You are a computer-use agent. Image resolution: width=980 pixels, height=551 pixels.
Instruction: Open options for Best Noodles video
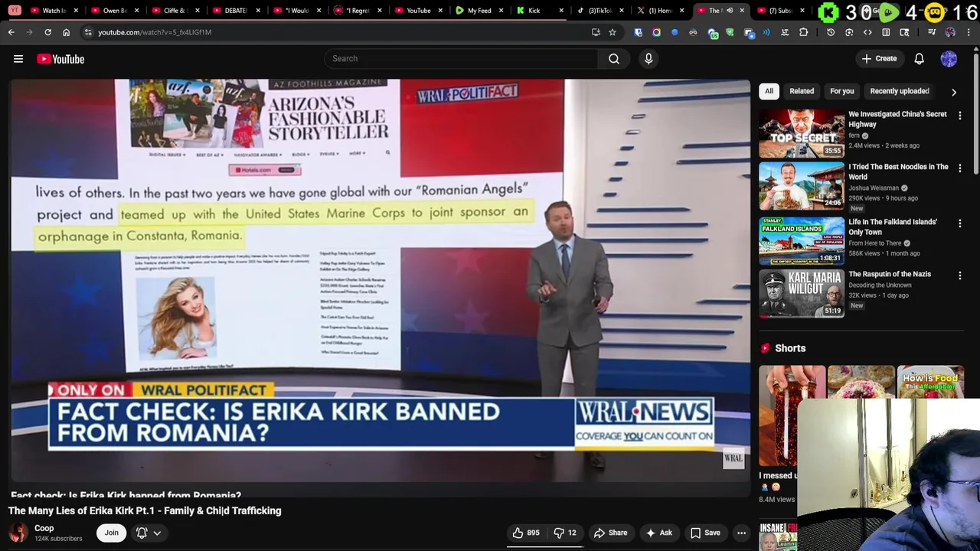coord(960,168)
